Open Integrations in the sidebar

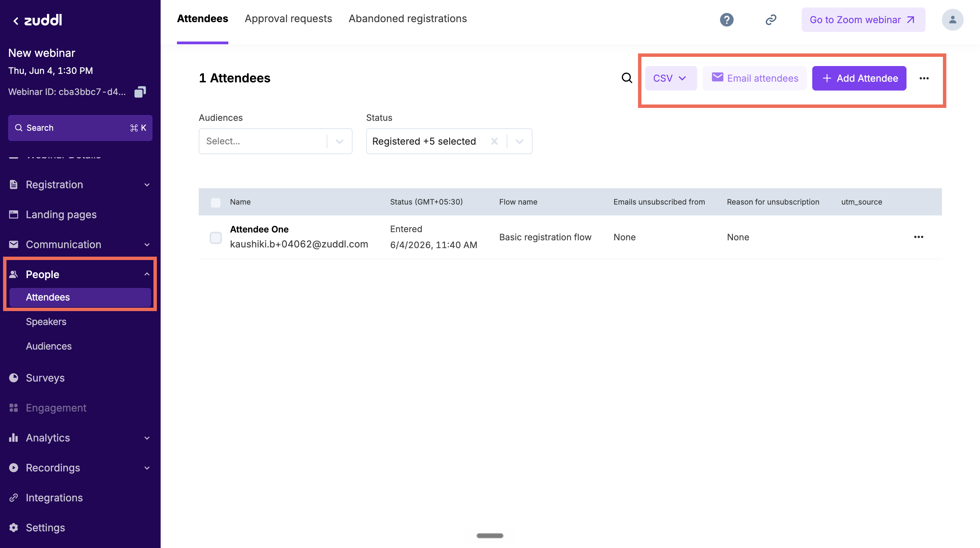54,497
